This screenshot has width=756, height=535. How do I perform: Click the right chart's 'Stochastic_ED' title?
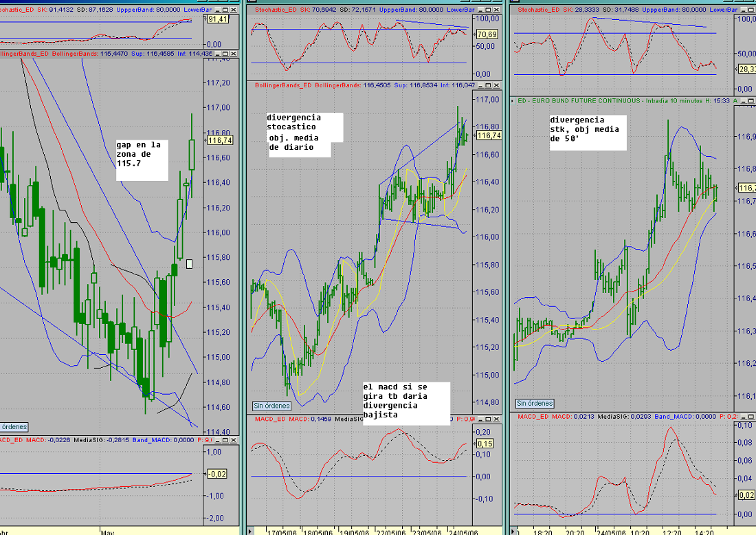539,10
